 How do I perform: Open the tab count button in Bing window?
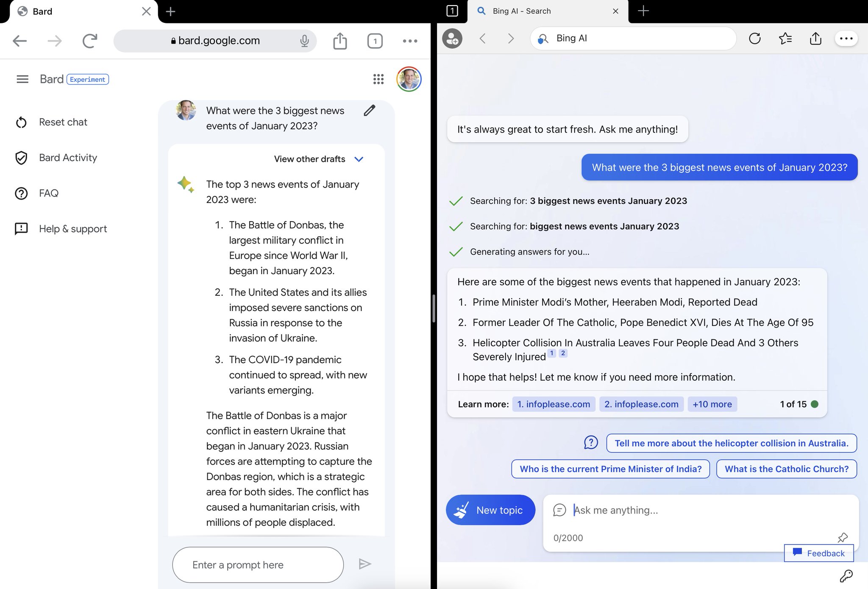(x=452, y=11)
